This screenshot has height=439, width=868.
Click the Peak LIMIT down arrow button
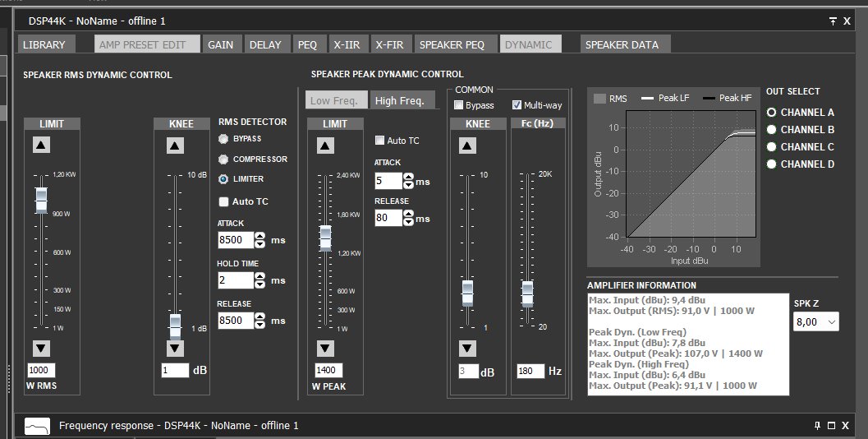[x=325, y=348]
